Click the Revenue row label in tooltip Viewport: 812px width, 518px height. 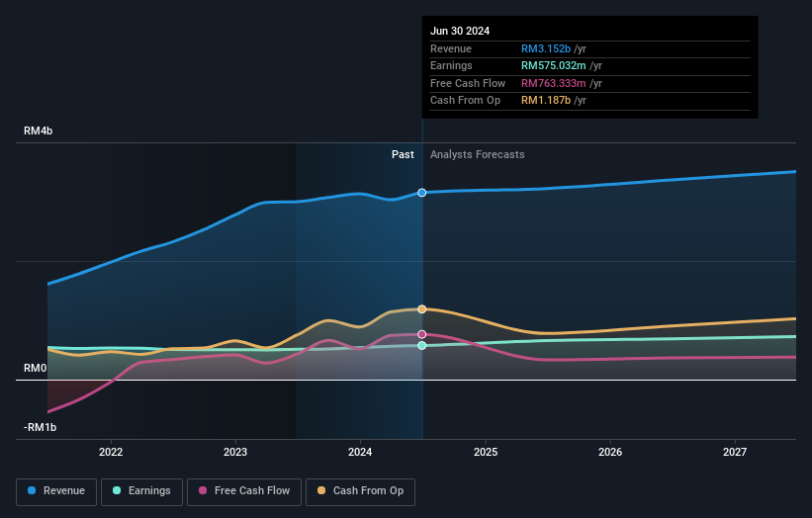451,48
